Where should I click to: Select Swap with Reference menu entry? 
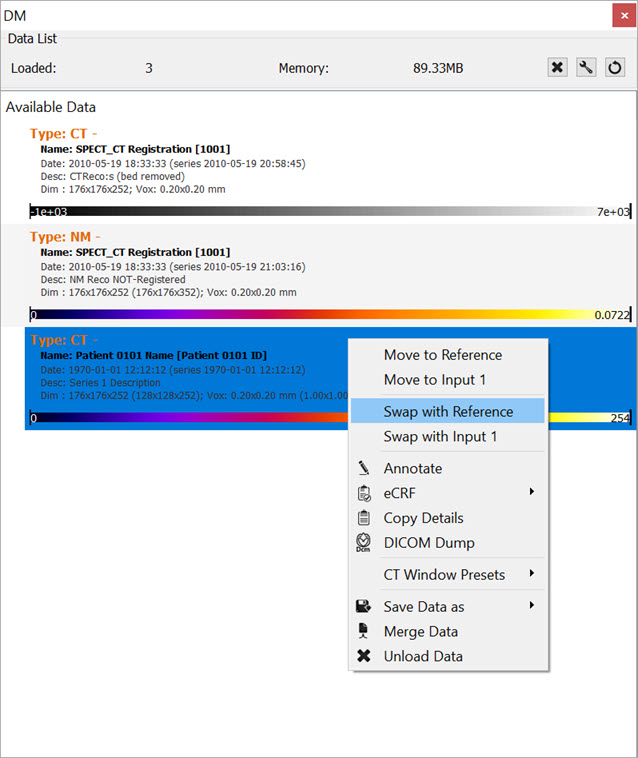(x=448, y=411)
